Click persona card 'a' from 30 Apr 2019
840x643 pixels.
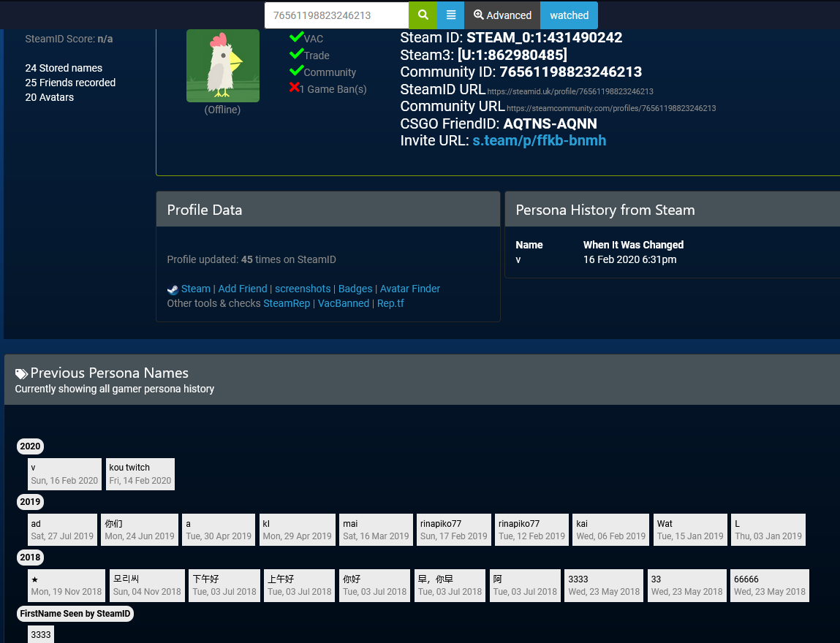(219, 530)
